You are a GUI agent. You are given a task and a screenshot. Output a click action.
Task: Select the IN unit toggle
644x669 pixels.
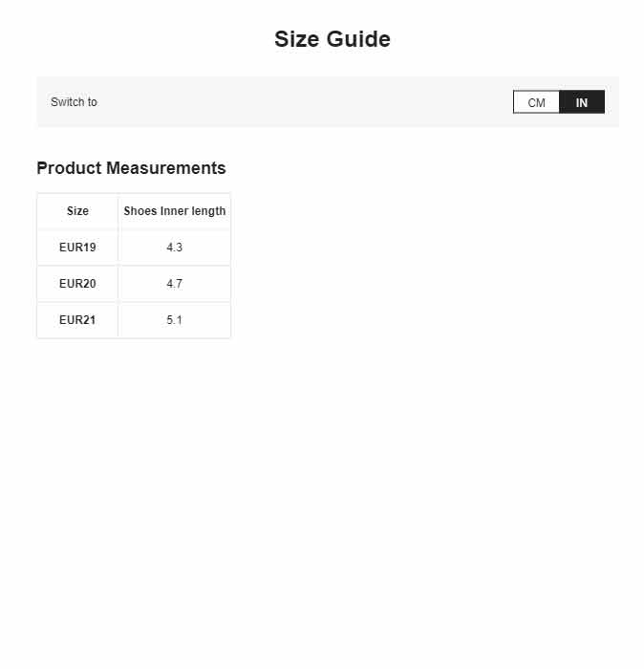click(x=582, y=102)
